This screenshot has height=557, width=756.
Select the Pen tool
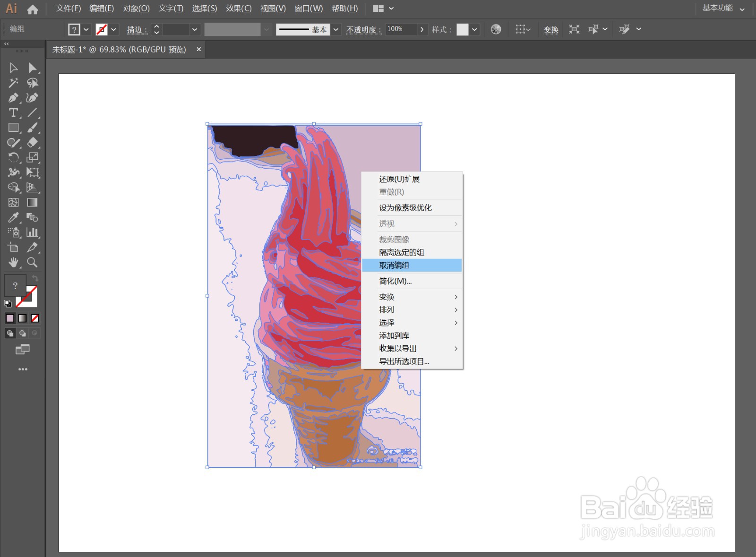(x=14, y=98)
